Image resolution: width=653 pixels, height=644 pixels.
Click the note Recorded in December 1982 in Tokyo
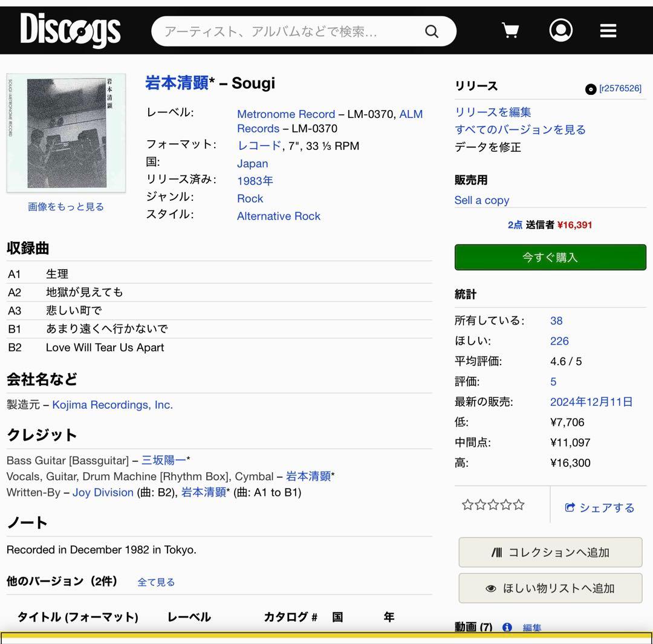coord(101,550)
